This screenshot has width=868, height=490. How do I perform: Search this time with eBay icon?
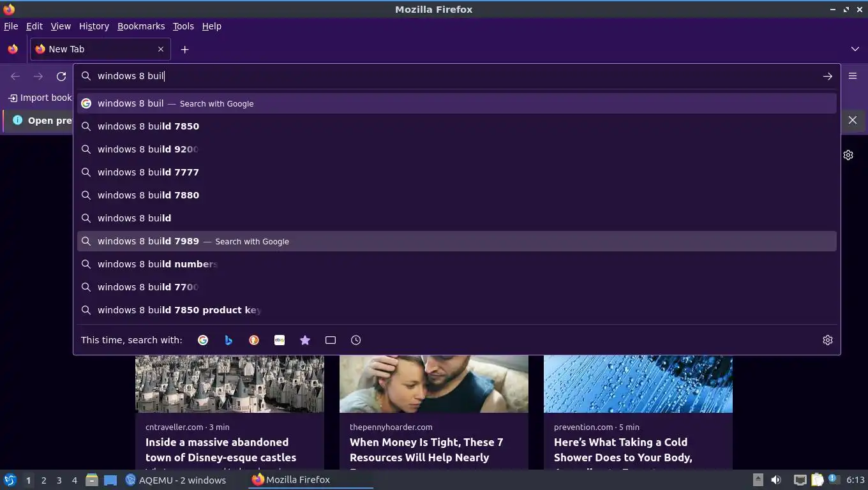tap(280, 340)
